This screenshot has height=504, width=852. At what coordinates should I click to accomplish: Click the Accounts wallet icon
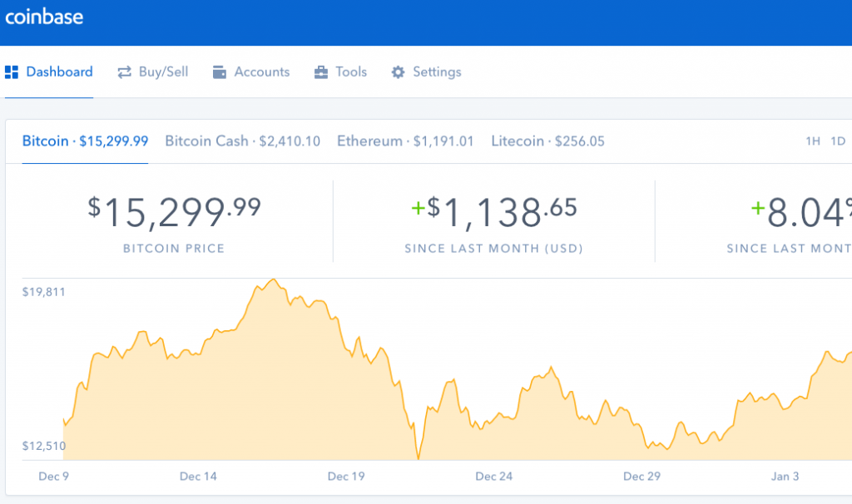(x=220, y=72)
